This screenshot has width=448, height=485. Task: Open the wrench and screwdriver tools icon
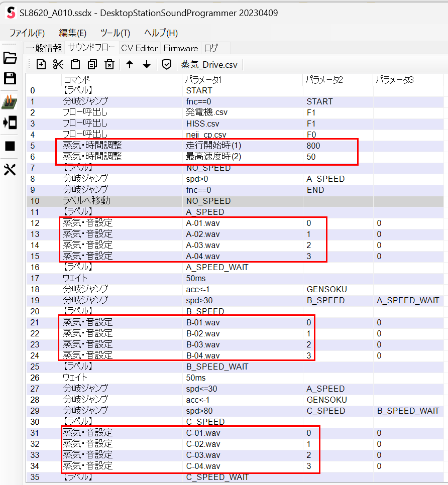(10, 170)
